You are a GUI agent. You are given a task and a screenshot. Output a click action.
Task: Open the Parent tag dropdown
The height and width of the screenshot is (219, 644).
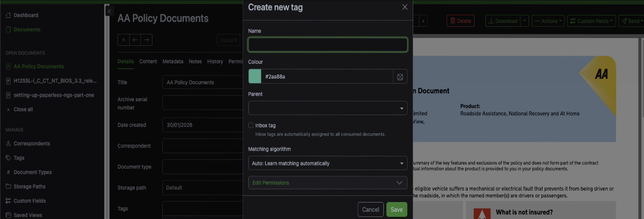point(328,108)
